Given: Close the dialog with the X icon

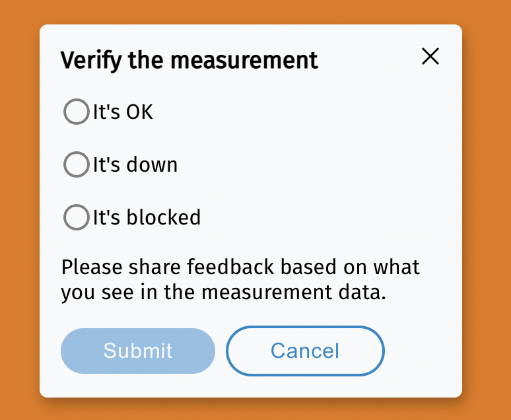Looking at the screenshot, I should tap(430, 57).
